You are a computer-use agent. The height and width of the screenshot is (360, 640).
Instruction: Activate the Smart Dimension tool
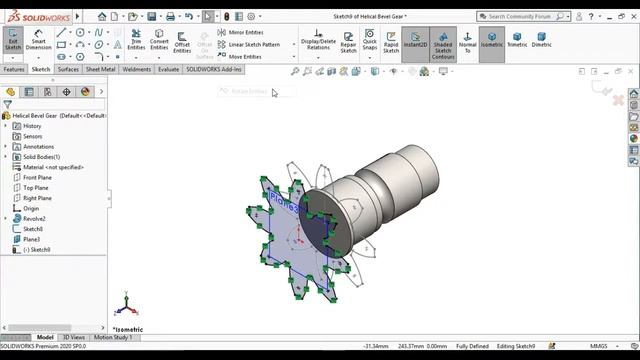coord(38,40)
